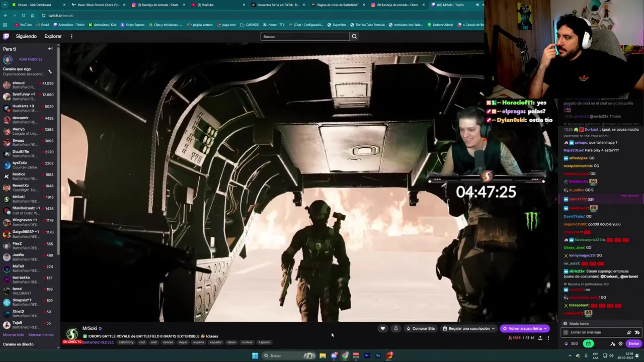Mute the MrSoki - Twitch tab audio
Image resolution: width=644 pixels, height=362 pixels.
pyautogui.click(x=477, y=5)
